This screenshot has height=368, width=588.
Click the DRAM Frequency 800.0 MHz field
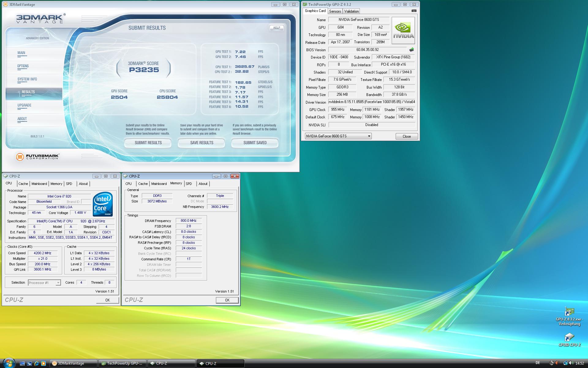(188, 220)
